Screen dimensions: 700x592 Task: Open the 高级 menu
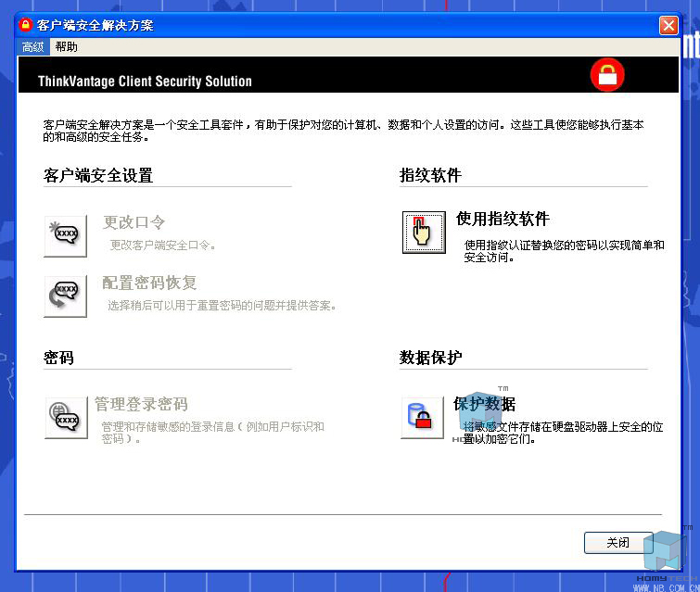point(32,46)
